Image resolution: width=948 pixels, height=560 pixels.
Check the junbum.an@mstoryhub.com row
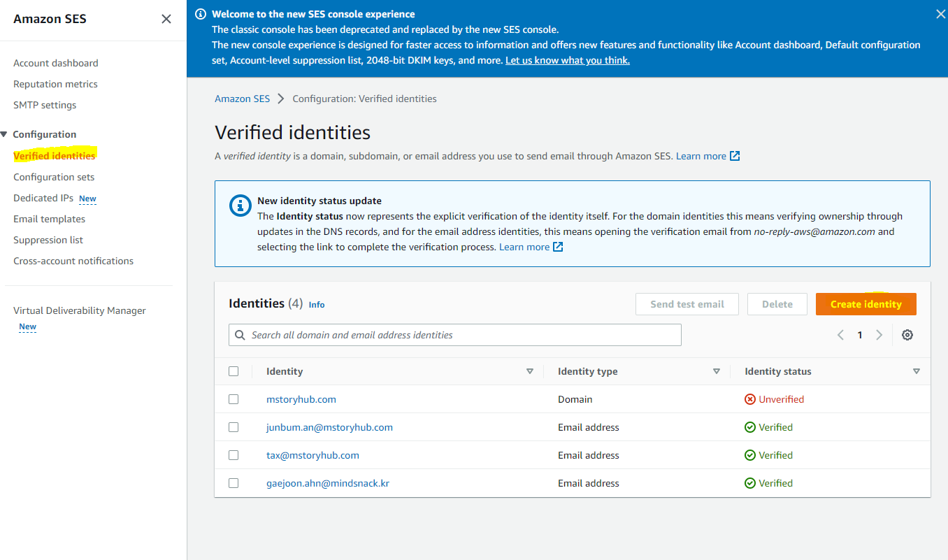click(234, 427)
